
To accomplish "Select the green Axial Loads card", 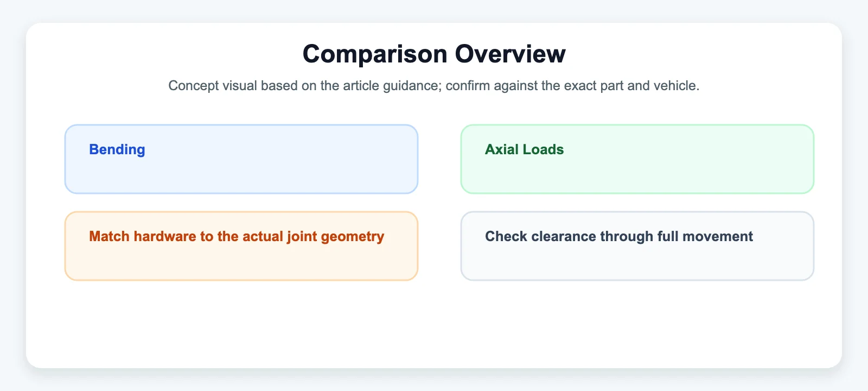I will pos(637,159).
